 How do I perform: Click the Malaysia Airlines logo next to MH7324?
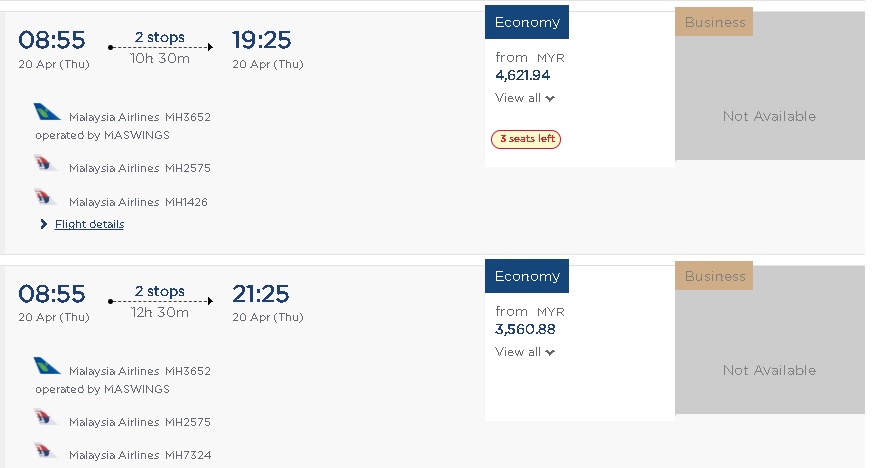click(46, 451)
